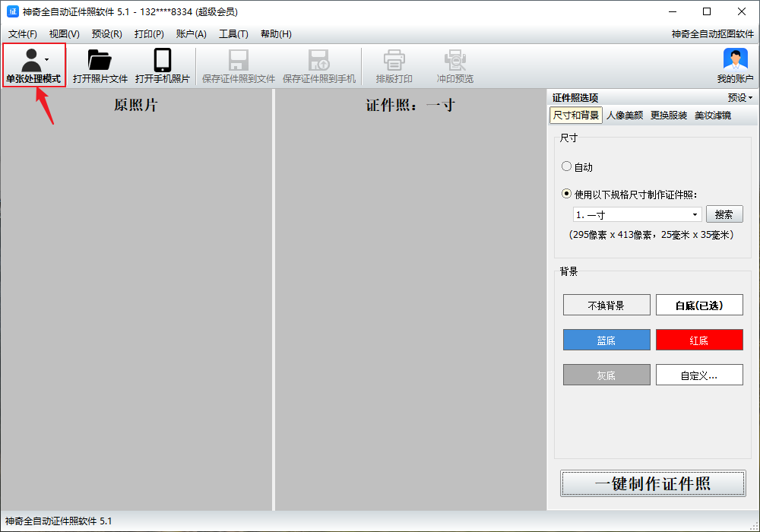Image resolution: width=760 pixels, height=532 pixels.
Task: Open the 排版打印 tool
Action: pos(394,65)
